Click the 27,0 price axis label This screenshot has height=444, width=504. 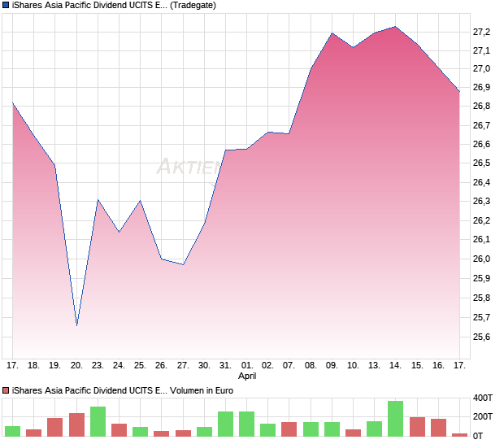click(x=481, y=68)
